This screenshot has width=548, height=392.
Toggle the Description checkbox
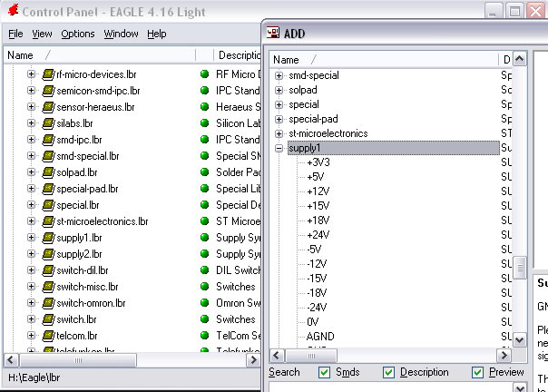[389, 372]
